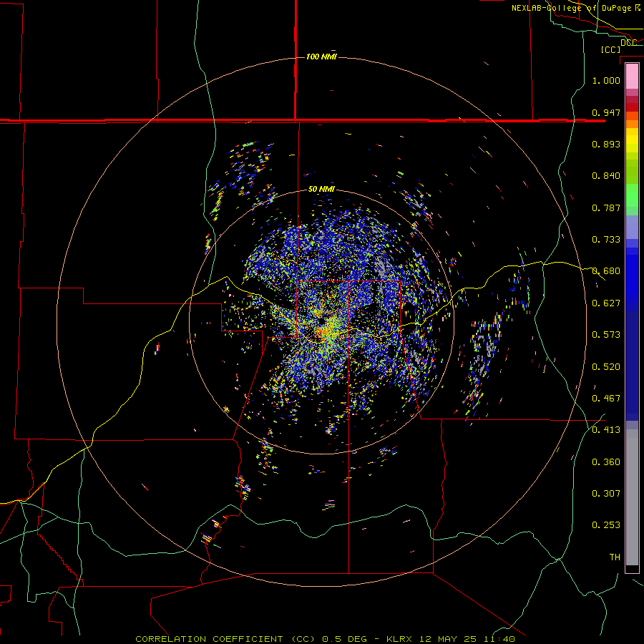Select the 50 NMI range ring label

(321, 189)
